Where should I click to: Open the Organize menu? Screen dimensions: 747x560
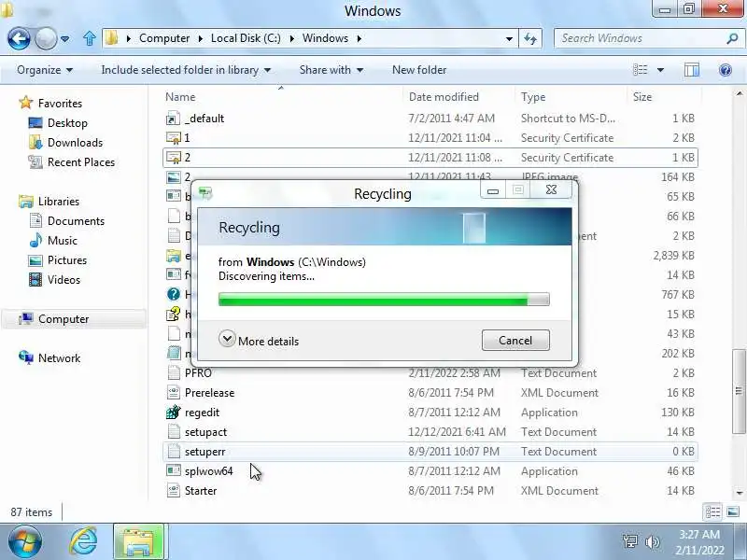pyautogui.click(x=44, y=70)
